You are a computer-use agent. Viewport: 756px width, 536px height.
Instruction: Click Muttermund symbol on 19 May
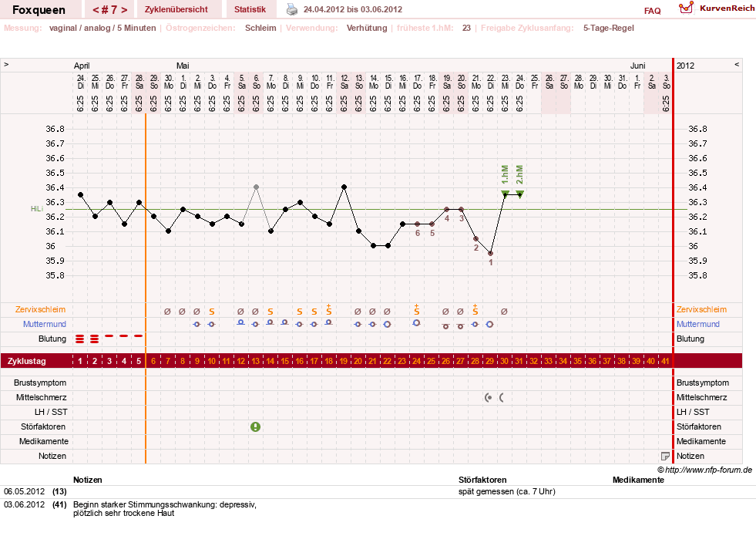pyautogui.click(x=446, y=327)
